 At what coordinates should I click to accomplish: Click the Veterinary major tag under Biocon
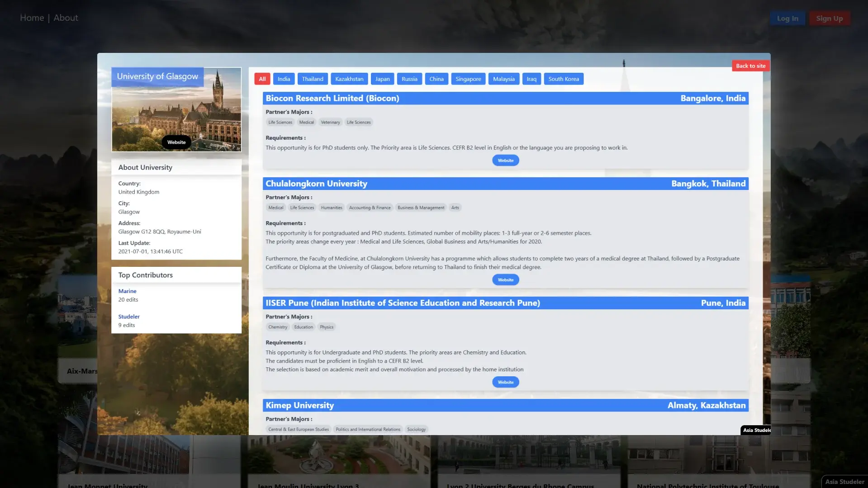pyautogui.click(x=330, y=122)
